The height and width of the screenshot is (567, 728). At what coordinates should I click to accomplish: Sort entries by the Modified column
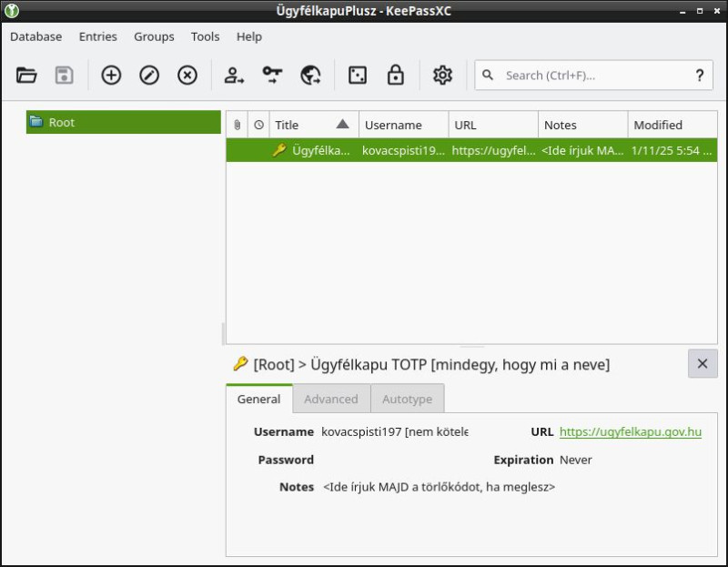click(672, 125)
